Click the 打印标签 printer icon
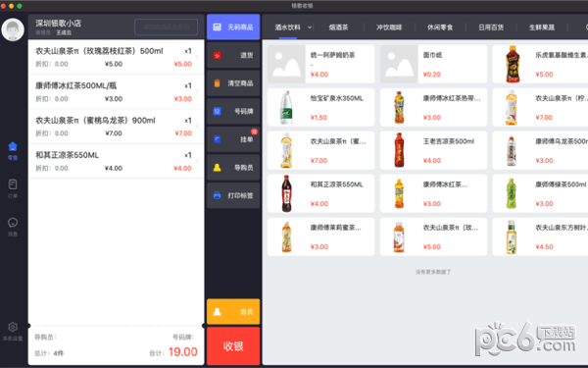 pos(218,195)
